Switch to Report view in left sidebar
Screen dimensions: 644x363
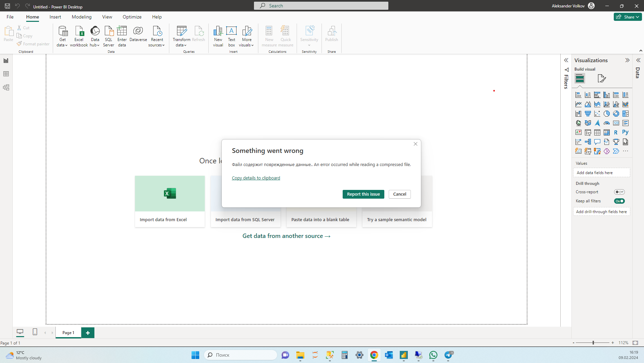pyautogui.click(x=6, y=61)
